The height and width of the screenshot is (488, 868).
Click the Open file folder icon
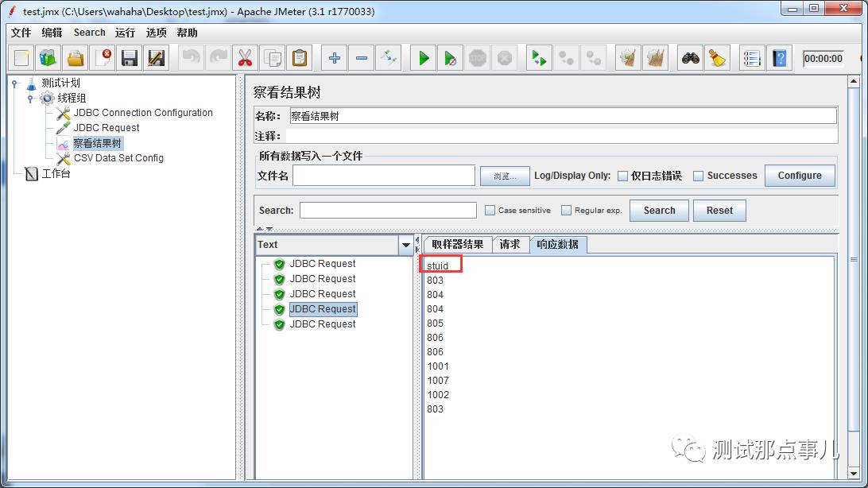coord(76,58)
